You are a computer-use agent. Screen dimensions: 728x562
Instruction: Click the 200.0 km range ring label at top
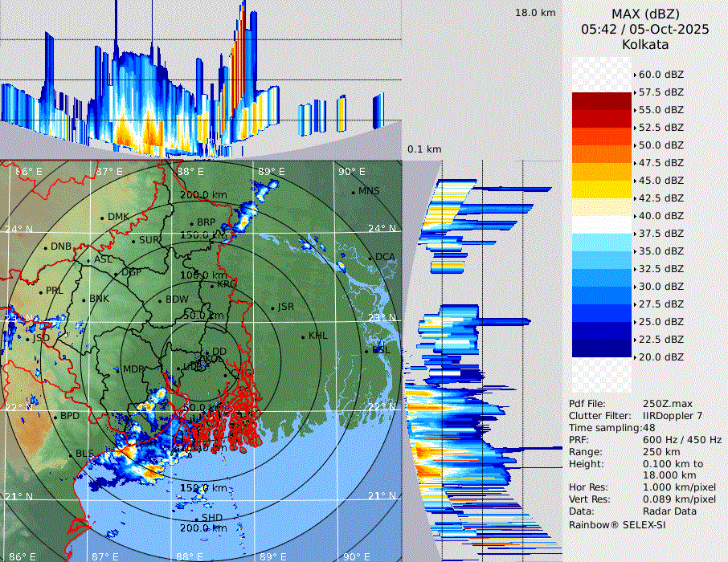pyautogui.click(x=202, y=195)
